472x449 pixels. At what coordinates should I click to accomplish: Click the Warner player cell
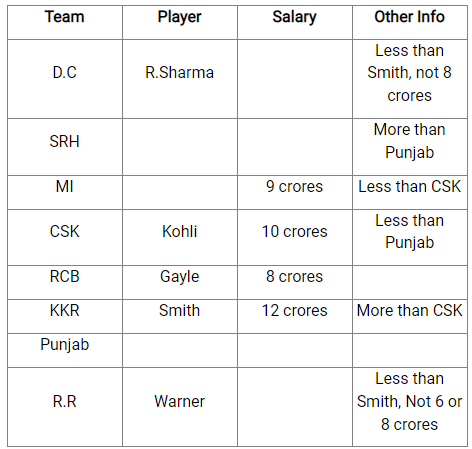pos(180,407)
